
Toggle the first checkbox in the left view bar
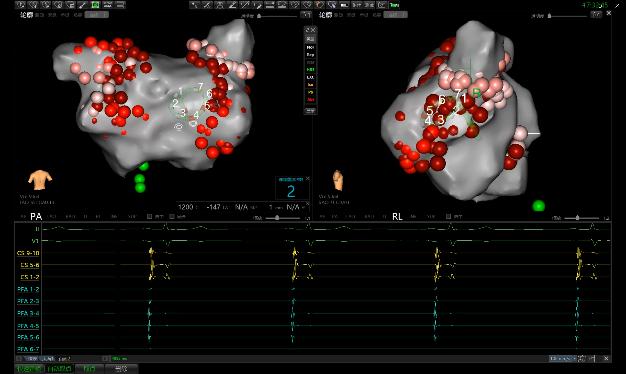click(149, 217)
